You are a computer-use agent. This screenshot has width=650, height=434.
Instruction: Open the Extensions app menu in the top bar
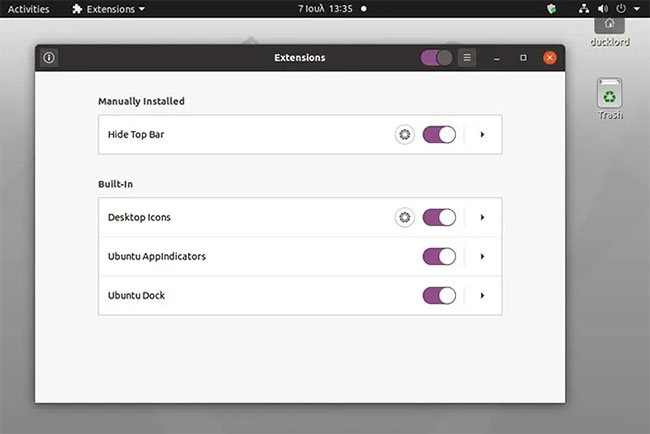(108, 9)
